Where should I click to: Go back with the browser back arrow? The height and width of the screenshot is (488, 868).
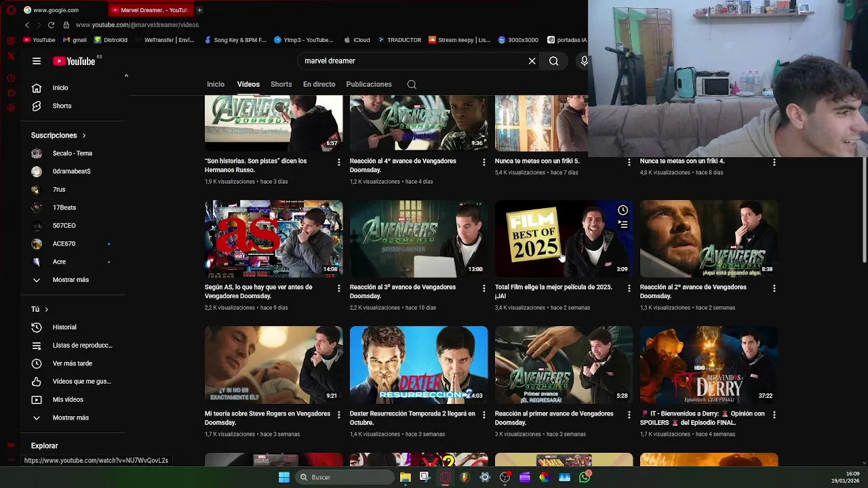pyautogui.click(x=27, y=25)
